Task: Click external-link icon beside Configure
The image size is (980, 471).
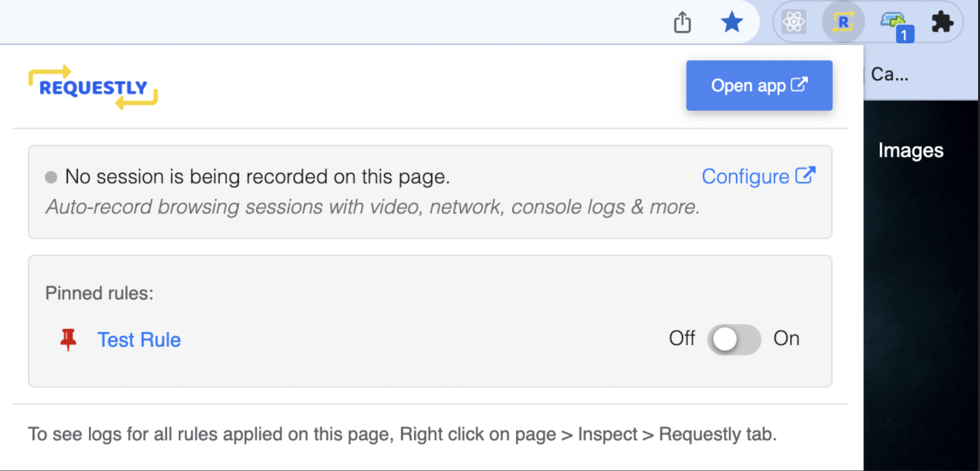Action: pos(805,175)
